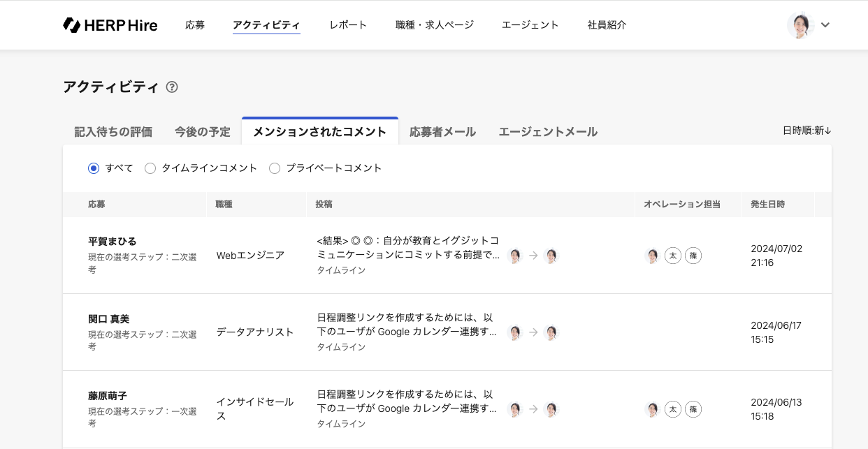Viewport: 868px width, 449px height.
Task: Open applicant 関口 真美
Action: [109, 319]
